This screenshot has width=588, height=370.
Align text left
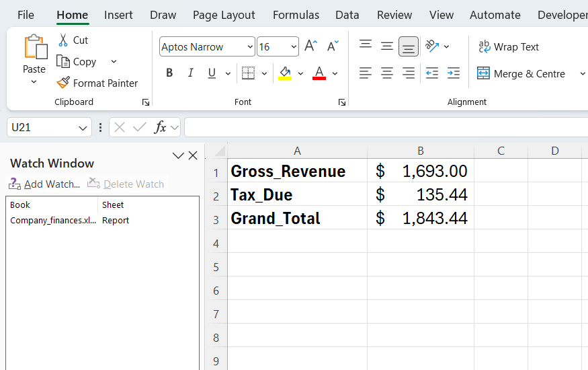tap(366, 73)
